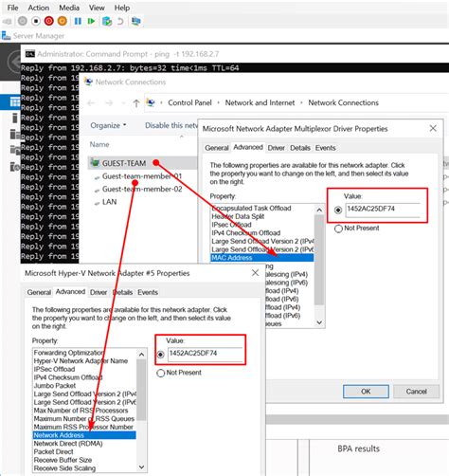Click the Checkpoint toolbar icon

tap(107, 21)
